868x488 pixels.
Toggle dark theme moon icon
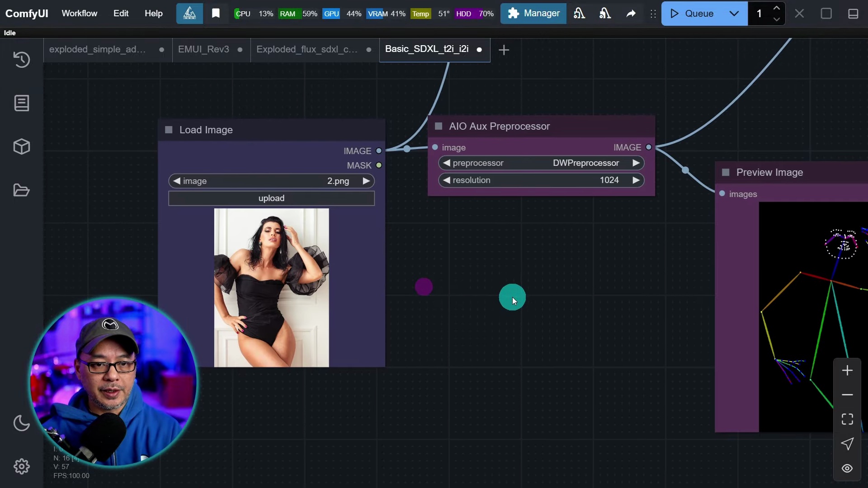point(22,423)
